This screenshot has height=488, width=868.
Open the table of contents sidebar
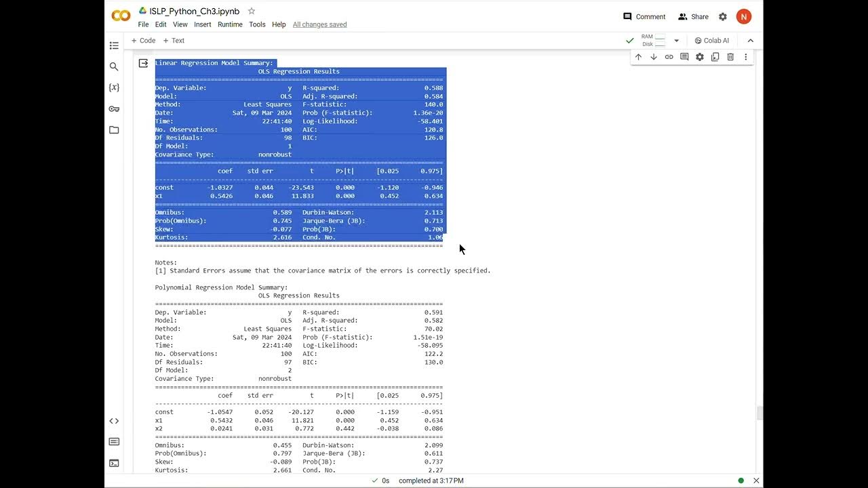point(114,45)
